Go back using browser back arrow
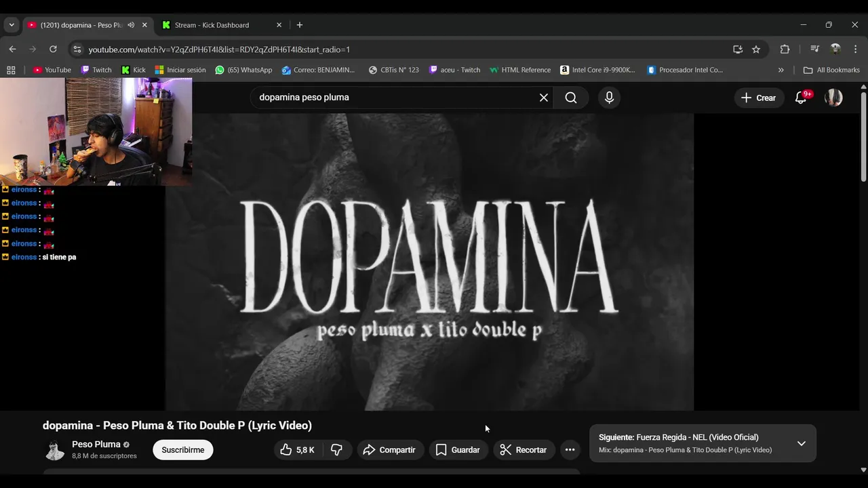 click(x=12, y=49)
